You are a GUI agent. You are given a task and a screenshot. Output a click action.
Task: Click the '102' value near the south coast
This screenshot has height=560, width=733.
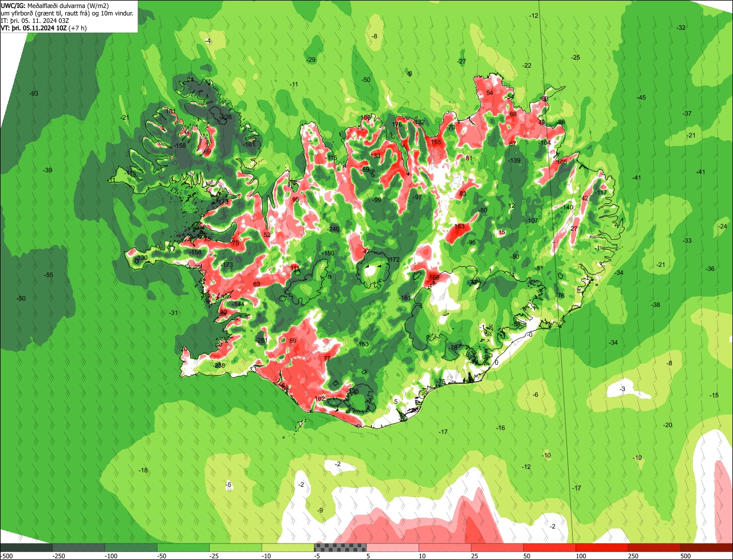[320, 399]
